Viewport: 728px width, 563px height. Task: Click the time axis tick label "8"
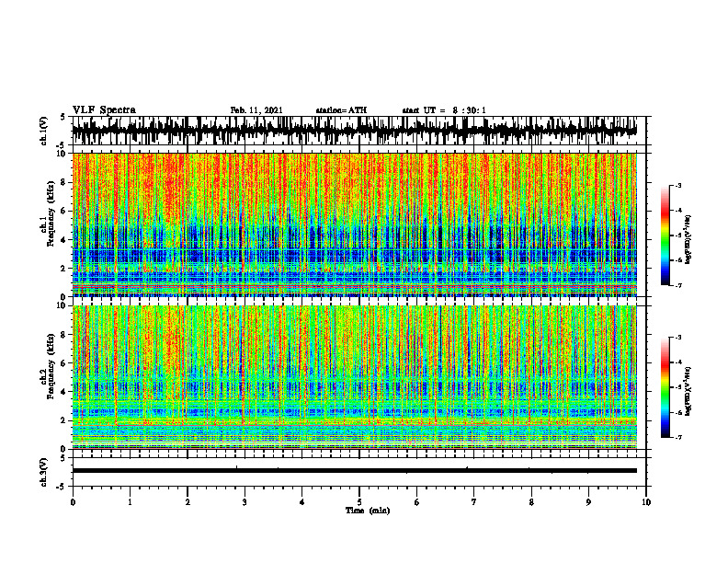pyautogui.click(x=531, y=502)
